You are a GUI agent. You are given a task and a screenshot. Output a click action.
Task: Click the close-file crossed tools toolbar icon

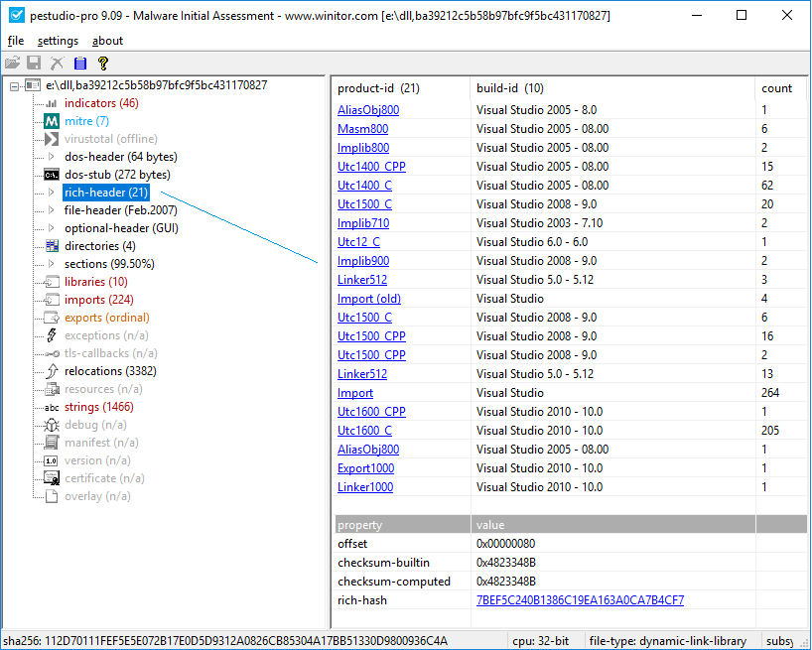click(x=57, y=64)
